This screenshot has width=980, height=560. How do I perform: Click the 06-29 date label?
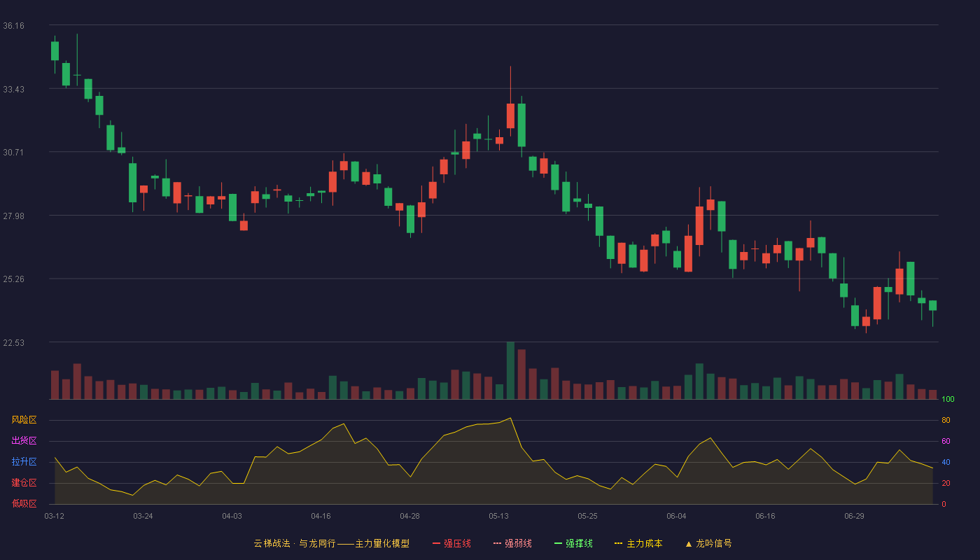[854, 516]
